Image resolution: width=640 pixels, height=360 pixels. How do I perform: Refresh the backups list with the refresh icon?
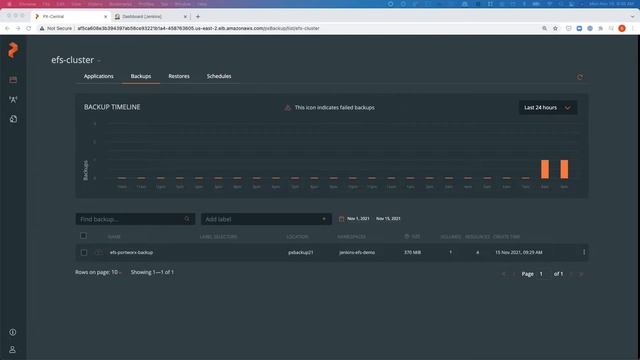click(x=580, y=77)
